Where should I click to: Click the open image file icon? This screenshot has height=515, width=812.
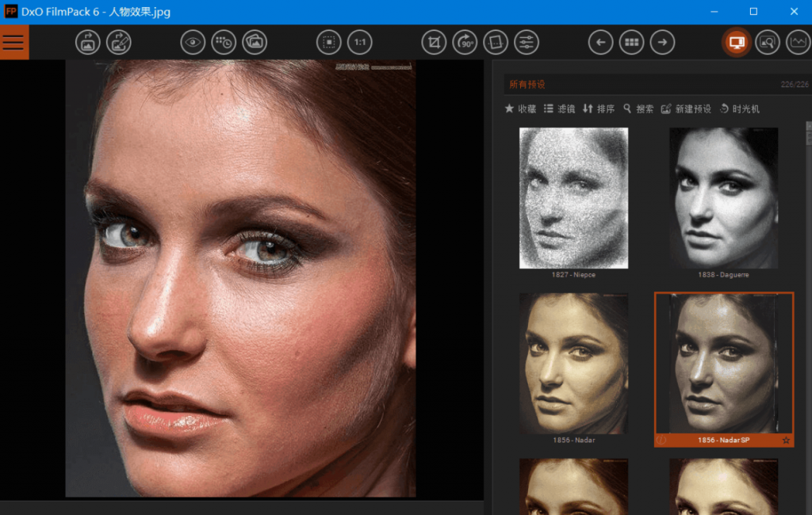[87, 42]
